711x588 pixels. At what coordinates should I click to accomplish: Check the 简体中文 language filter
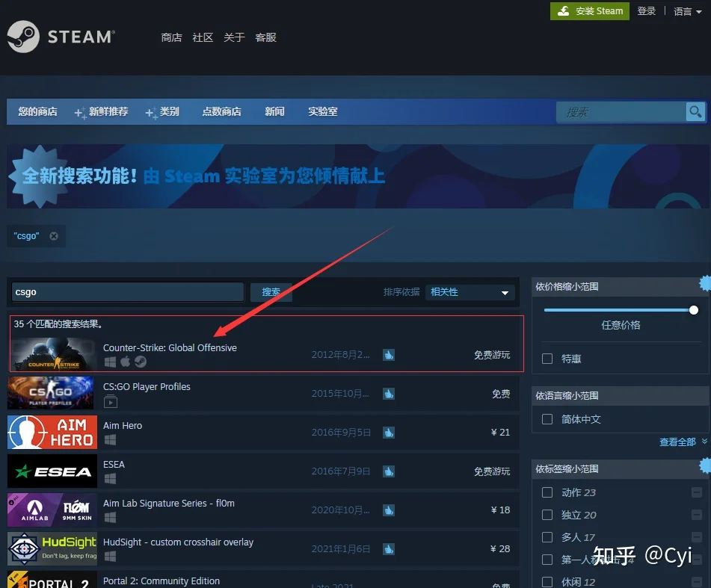tap(547, 419)
